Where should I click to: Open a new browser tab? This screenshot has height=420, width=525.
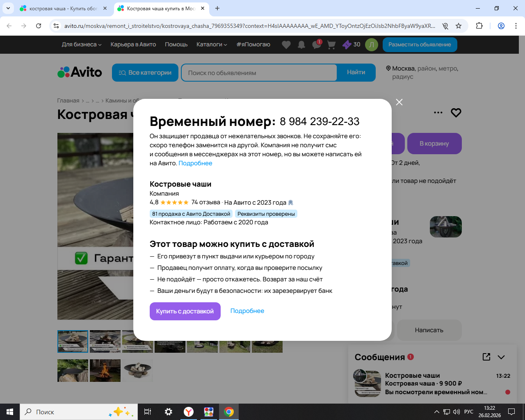click(x=217, y=8)
